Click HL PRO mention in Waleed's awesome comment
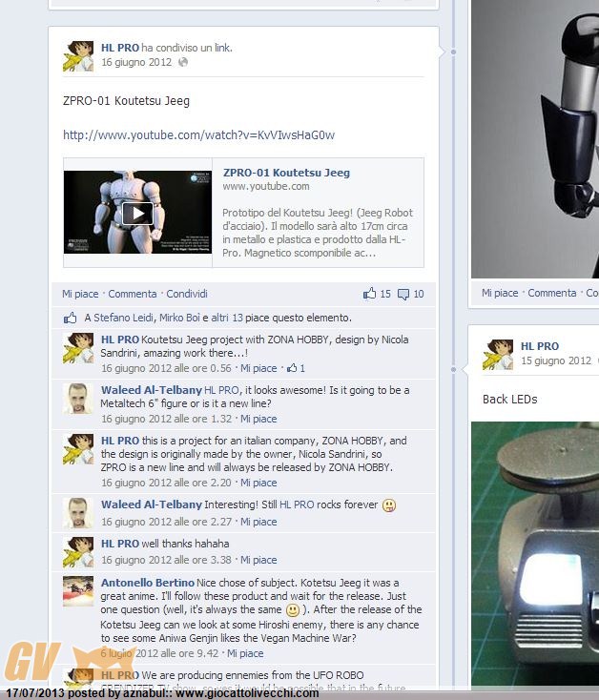Viewport: 599px width, 700px height. (221, 390)
